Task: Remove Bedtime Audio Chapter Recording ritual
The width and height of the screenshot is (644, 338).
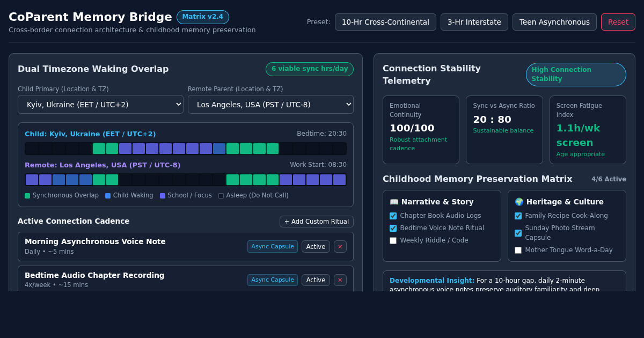Action: pos(340,280)
